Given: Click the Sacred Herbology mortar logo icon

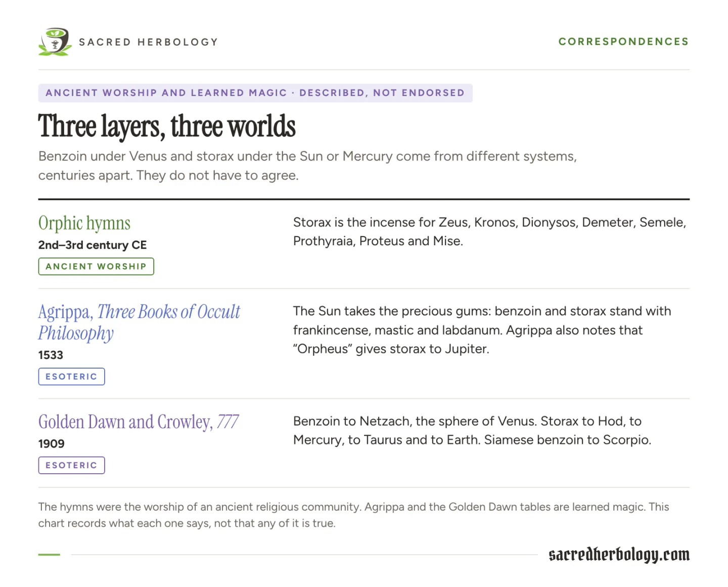Looking at the screenshot, I should [x=55, y=41].
